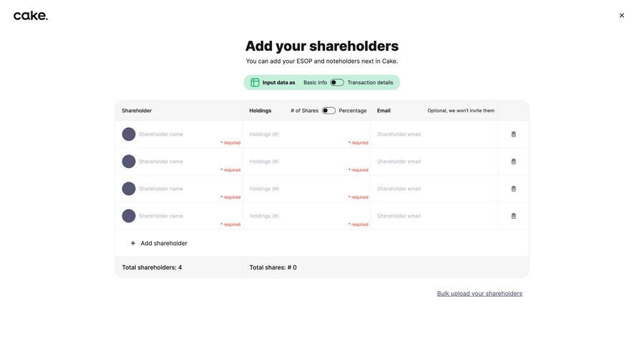Close the Add your shareholders dialog
Screen dimensions: 644x346
tap(622, 16)
